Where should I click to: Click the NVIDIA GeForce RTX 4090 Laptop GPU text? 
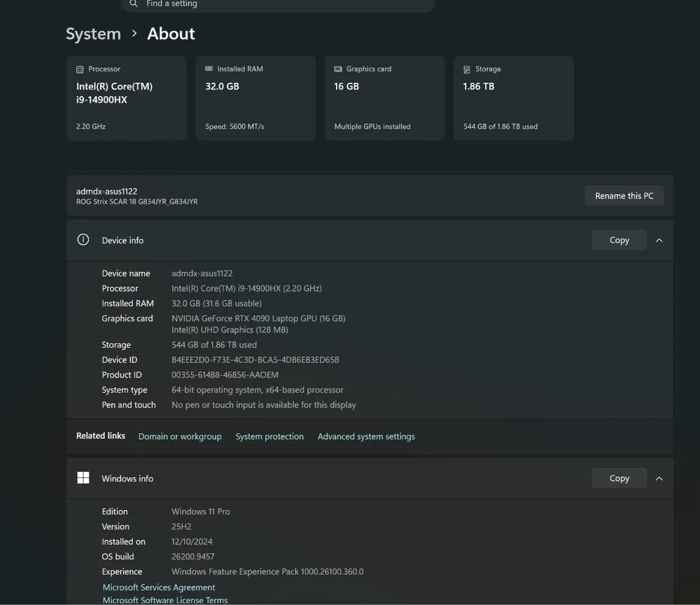[259, 318]
